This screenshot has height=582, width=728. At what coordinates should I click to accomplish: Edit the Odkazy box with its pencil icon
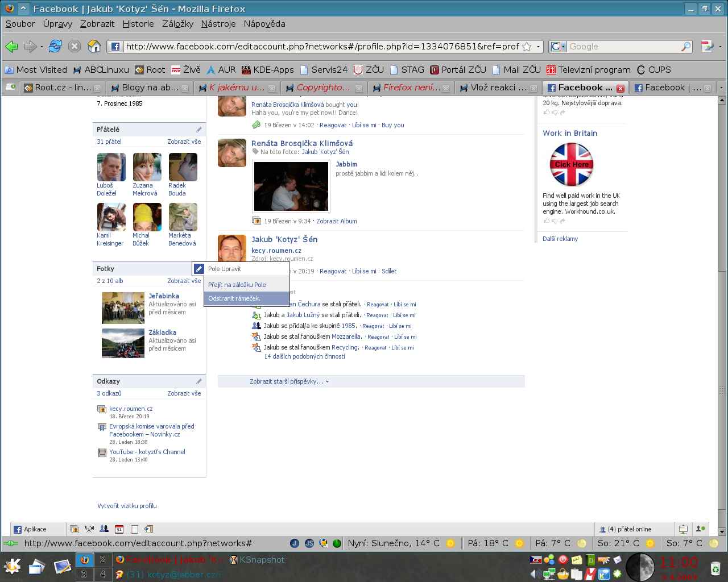199,381
